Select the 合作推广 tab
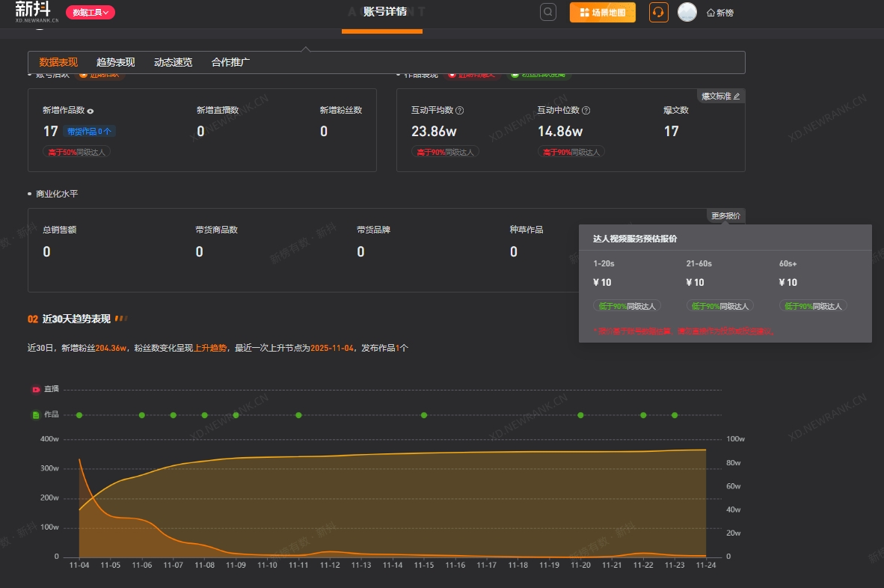The width and height of the screenshot is (884, 588). (230, 62)
